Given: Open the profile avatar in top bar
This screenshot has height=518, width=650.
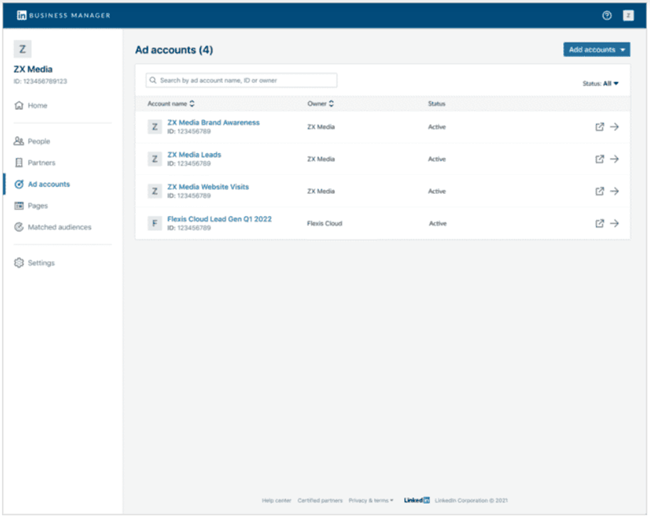Looking at the screenshot, I should (628, 16).
